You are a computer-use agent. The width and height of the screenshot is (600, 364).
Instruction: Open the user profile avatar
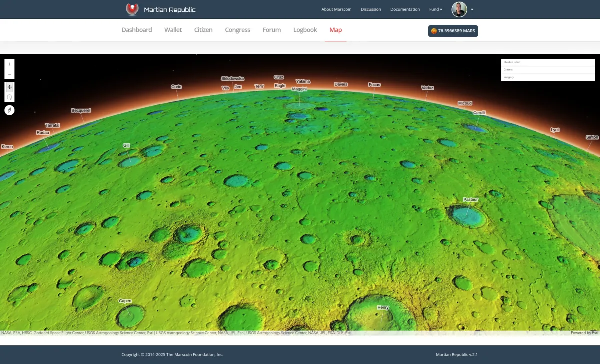pos(459,9)
